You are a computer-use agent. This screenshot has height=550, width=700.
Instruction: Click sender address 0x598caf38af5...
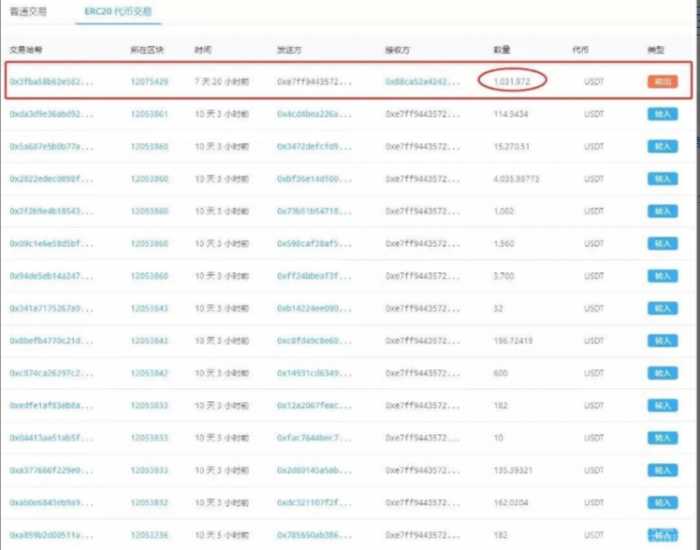(314, 244)
